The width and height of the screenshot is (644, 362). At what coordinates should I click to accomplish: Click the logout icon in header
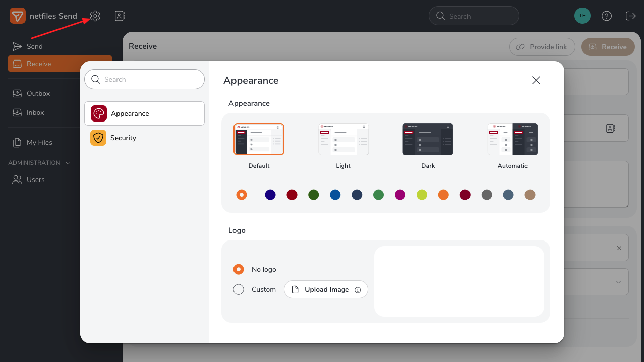click(x=630, y=16)
